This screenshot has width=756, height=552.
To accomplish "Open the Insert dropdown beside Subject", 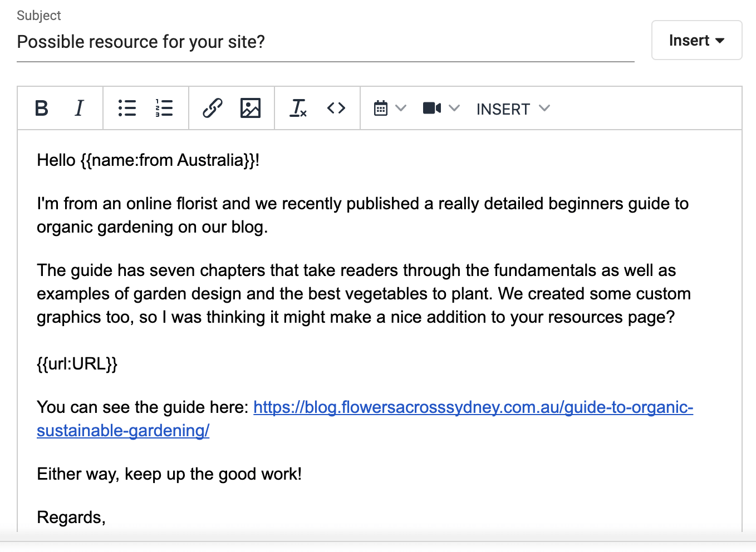I will (696, 40).
